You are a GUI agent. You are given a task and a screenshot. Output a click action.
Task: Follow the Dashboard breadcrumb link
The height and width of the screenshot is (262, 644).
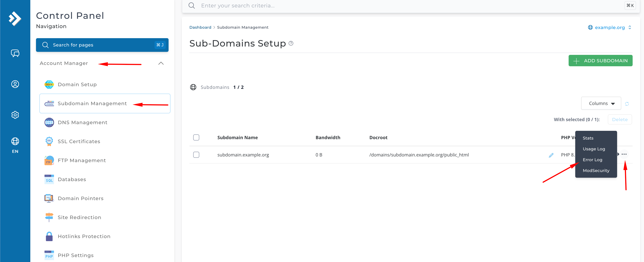tap(200, 27)
